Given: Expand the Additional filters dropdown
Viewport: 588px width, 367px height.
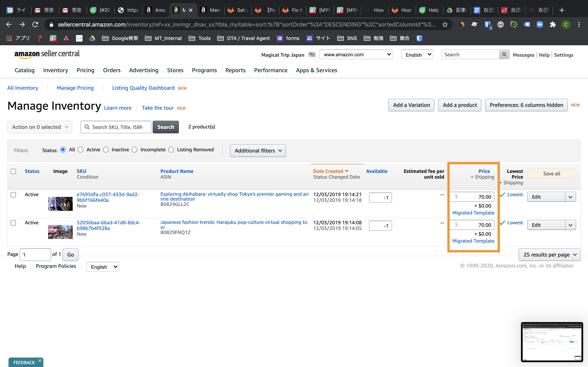Looking at the screenshot, I should (257, 151).
